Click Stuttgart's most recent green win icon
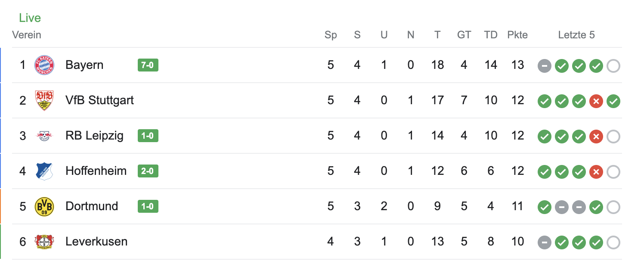 coord(613,102)
